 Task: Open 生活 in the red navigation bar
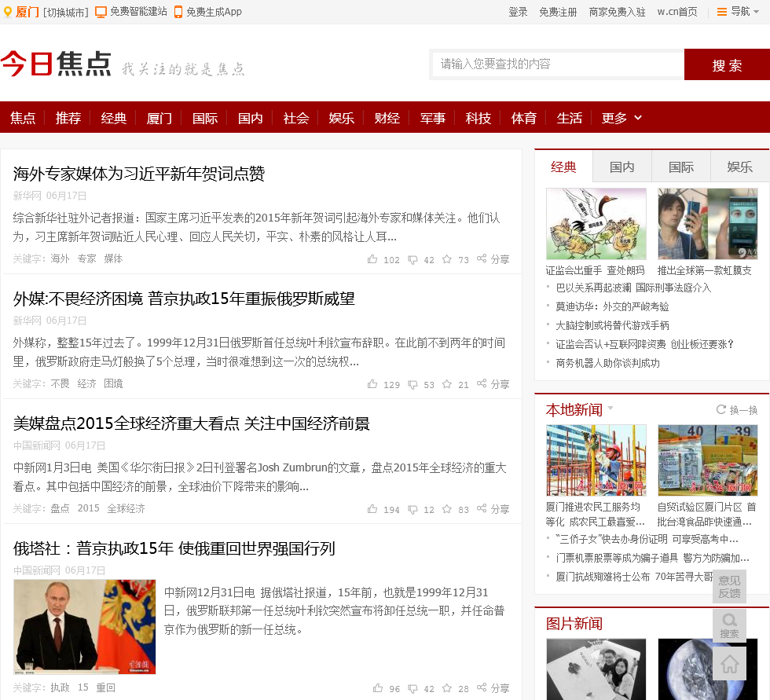(x=570, y=118)
